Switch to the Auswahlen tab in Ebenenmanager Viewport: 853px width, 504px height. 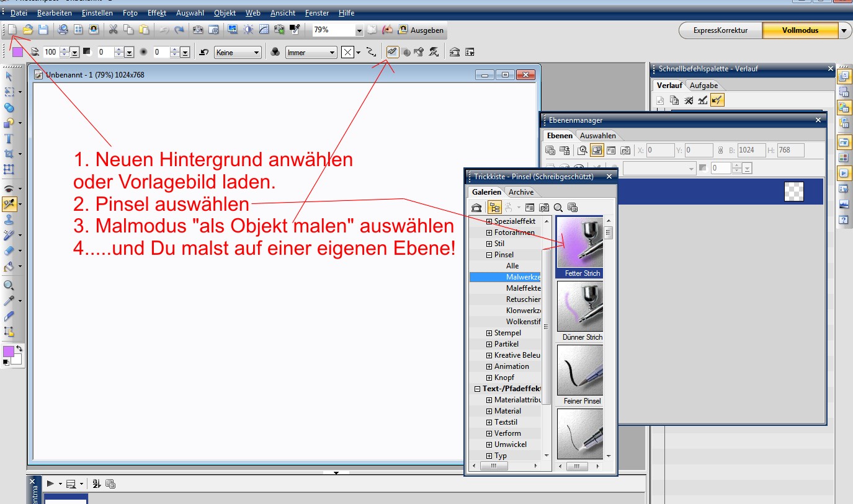click(x=598, y=136)
